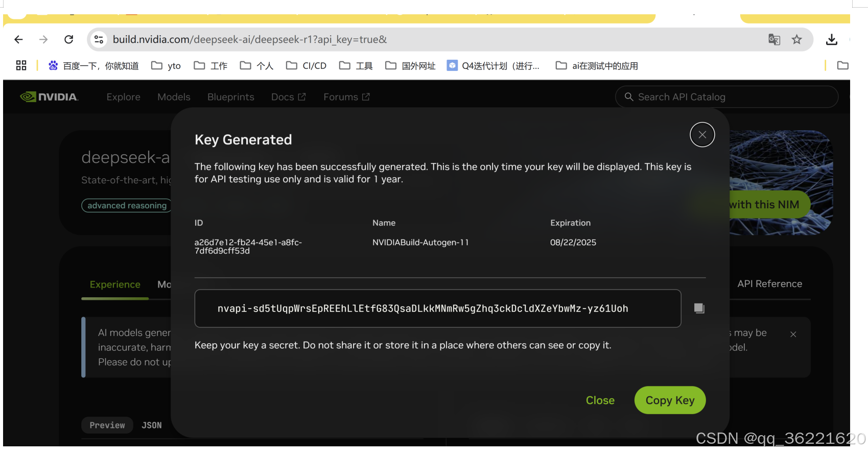Open the API Reference tab
This screenshot has height=454, width=868.
pyautogui.click(x=769, y=284)
